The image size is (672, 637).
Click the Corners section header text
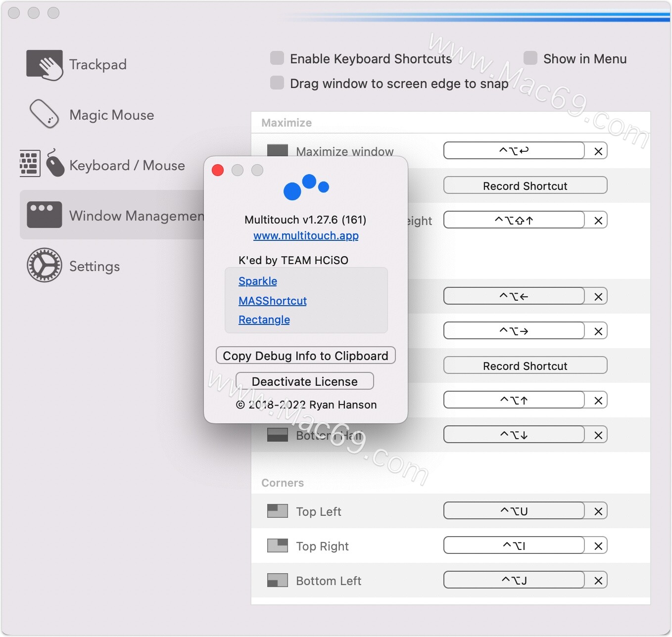[x=283, y=483]
